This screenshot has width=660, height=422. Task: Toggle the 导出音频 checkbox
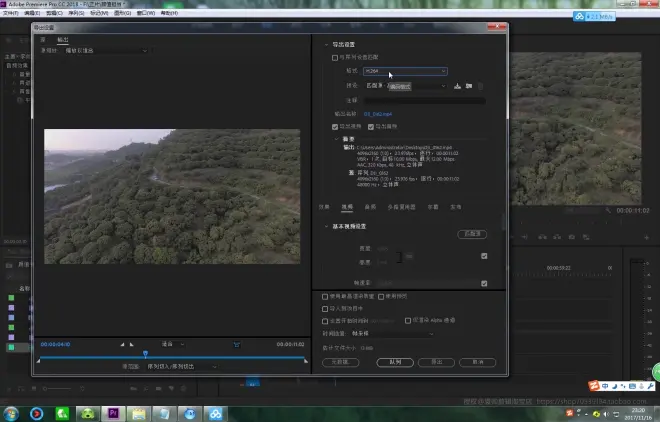[x=371, y=127]
